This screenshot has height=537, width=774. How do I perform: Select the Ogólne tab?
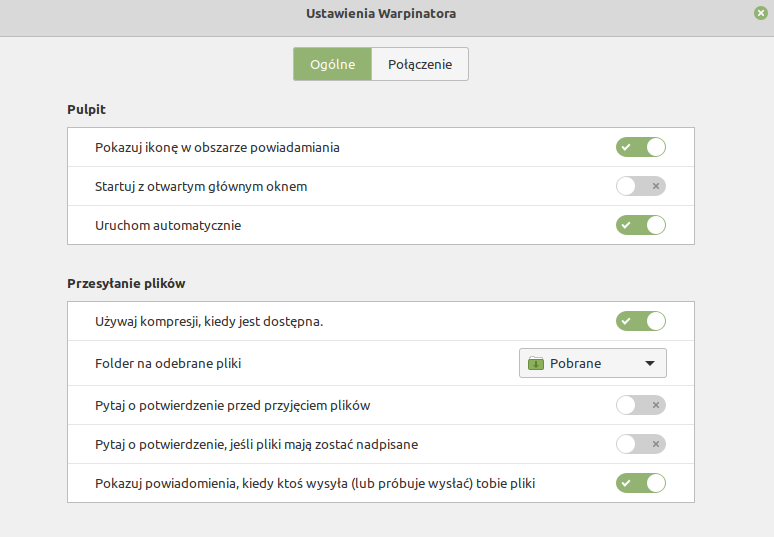tap(332, 64)
